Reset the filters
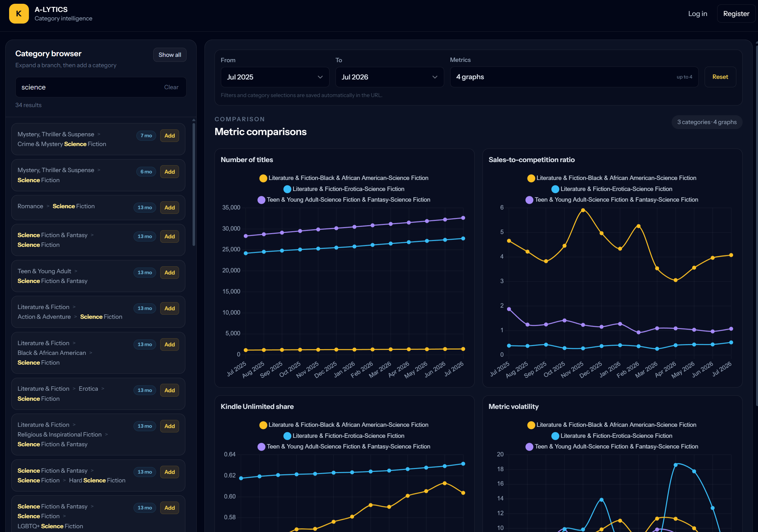Screen dimensions: 758x532 (720, 77)
